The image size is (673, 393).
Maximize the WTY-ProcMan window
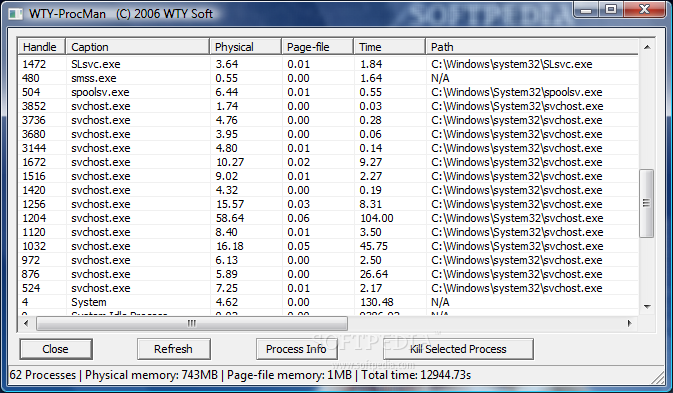[611, 9]
